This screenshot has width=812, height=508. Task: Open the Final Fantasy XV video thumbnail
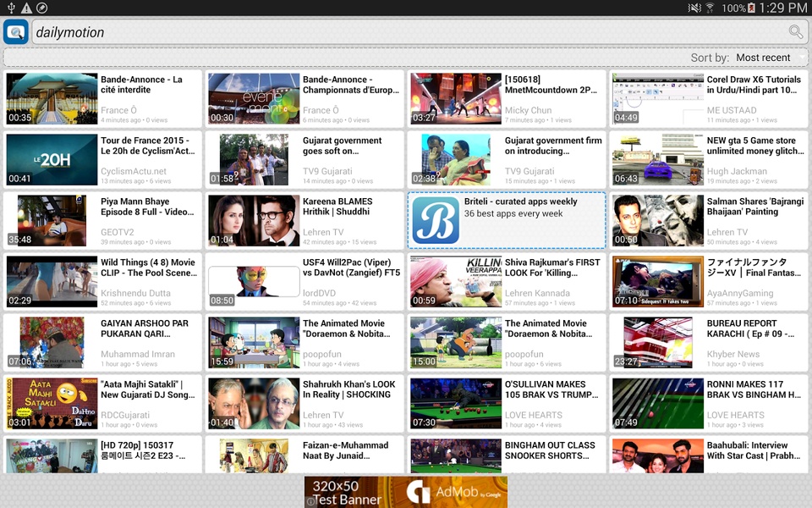tap(658, 281)
